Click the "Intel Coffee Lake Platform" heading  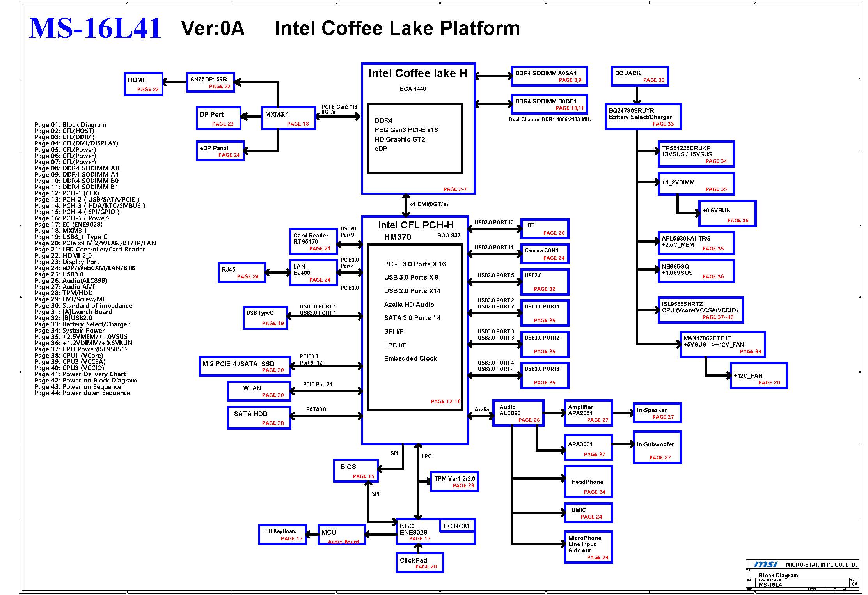pos(397,28)
